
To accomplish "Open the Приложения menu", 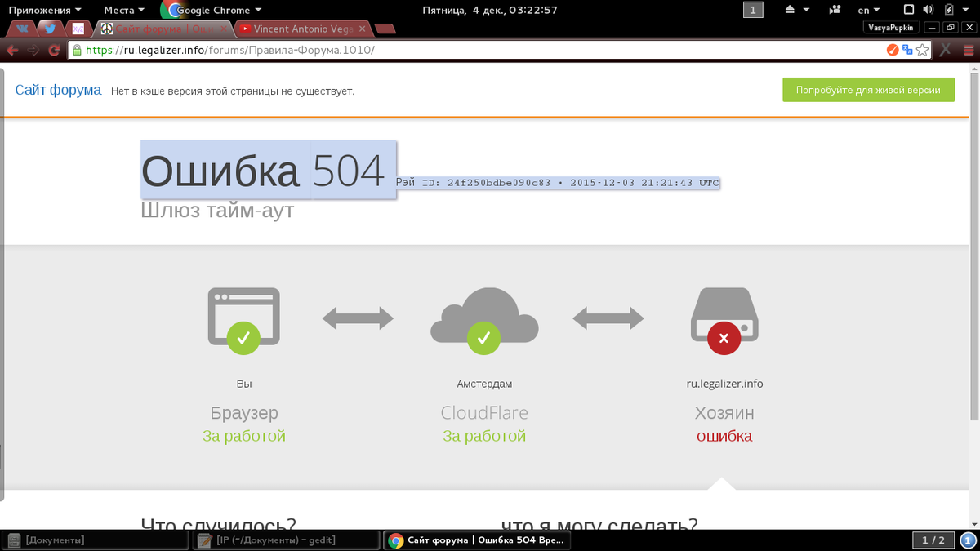I will [45, 10].
